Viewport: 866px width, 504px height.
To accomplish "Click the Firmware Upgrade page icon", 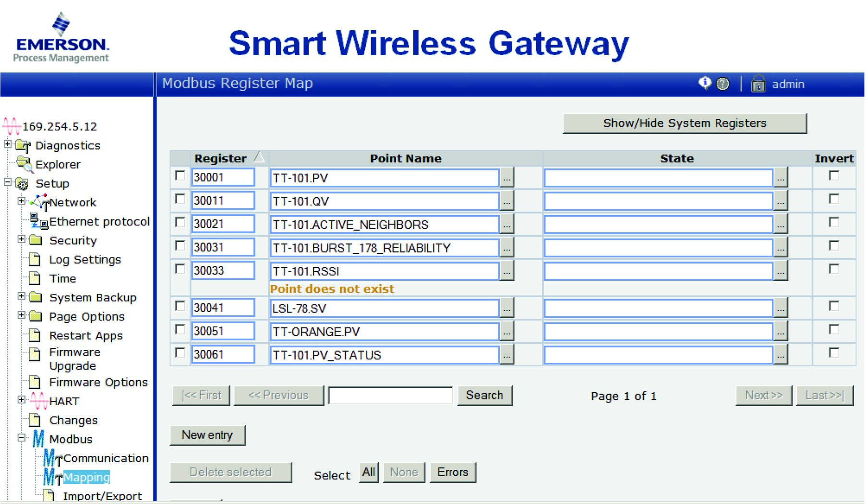I will (35, 354).
